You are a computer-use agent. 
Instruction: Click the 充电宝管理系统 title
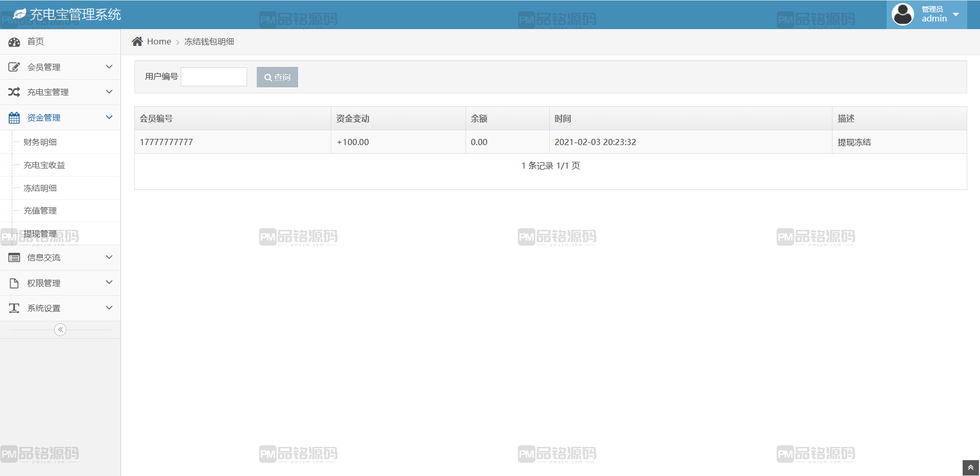[x=75, y=14]
